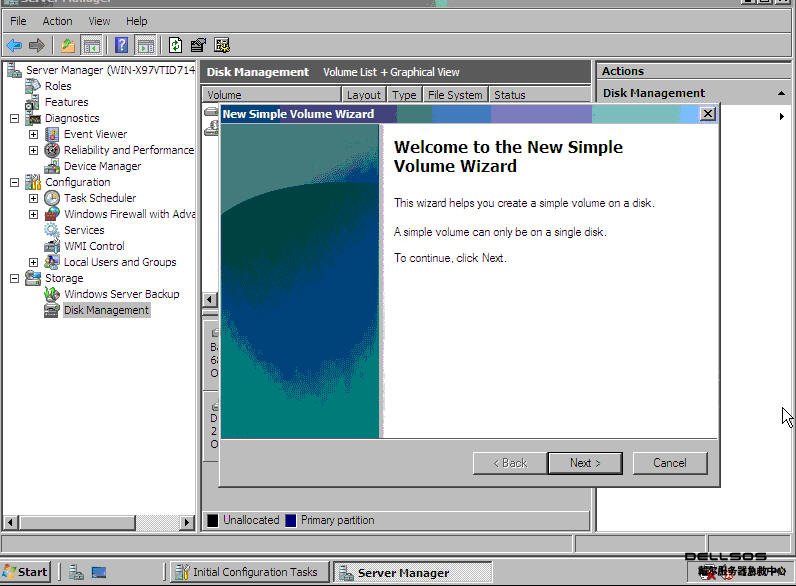Viewport: 796px width, 586px height.
Task: Click the Server Manager quick launch icon
Action: tap(76, 572)
